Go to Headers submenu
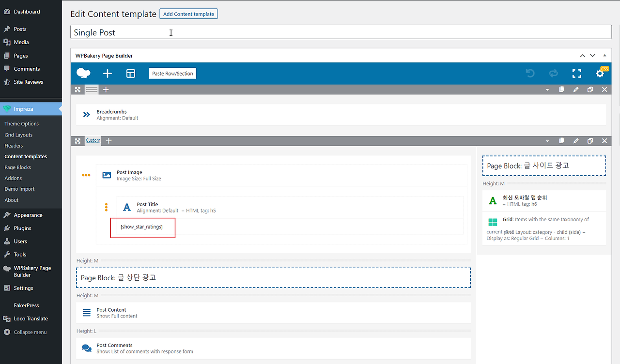Screen dimensions: 620x364 [14, 146]
